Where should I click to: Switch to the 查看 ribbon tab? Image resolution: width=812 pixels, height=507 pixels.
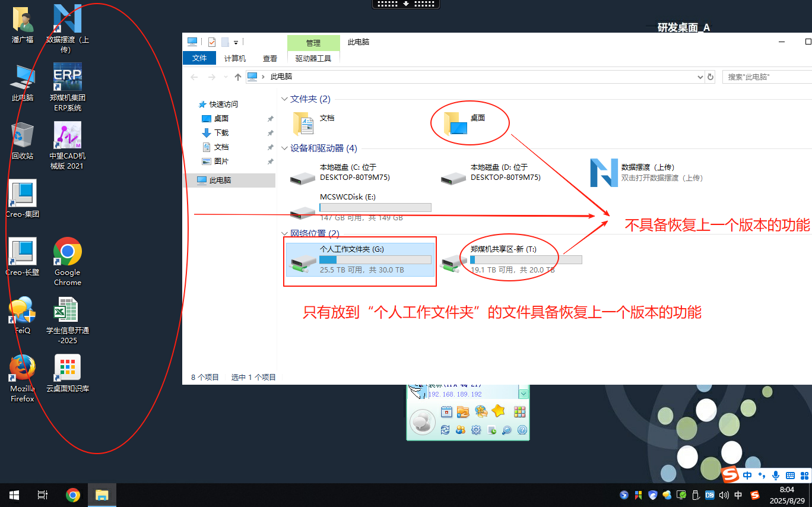coord(270,58)
